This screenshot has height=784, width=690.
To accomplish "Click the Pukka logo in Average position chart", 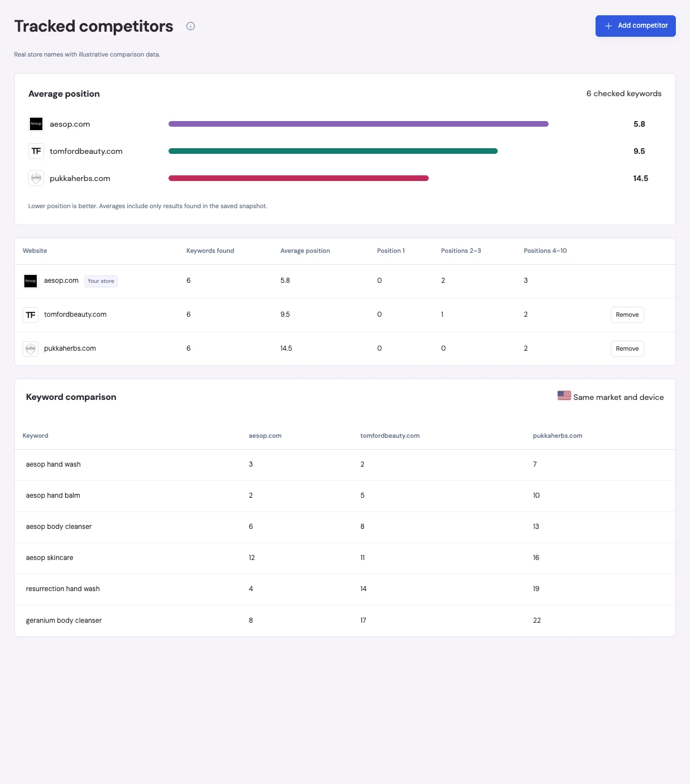I will click(x=36, y=178).
